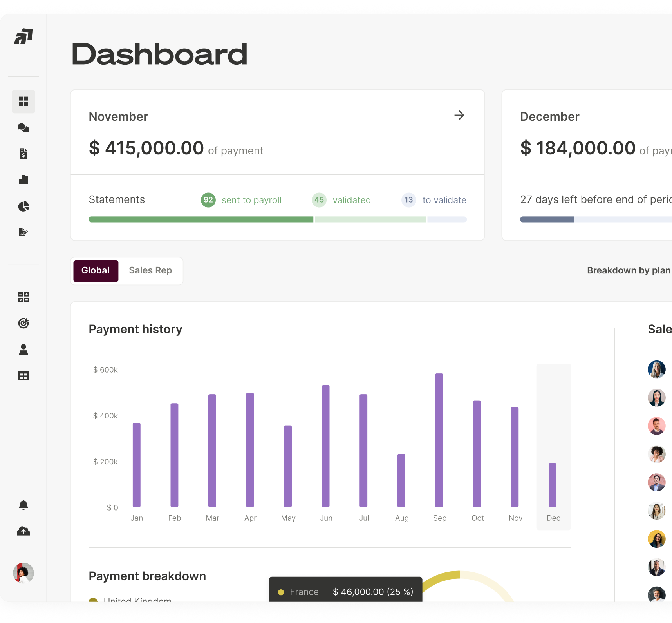This screenshot has height=623, width=672.
Task: Open the bar chart reports icon
Action: click(x=23, y=180)
